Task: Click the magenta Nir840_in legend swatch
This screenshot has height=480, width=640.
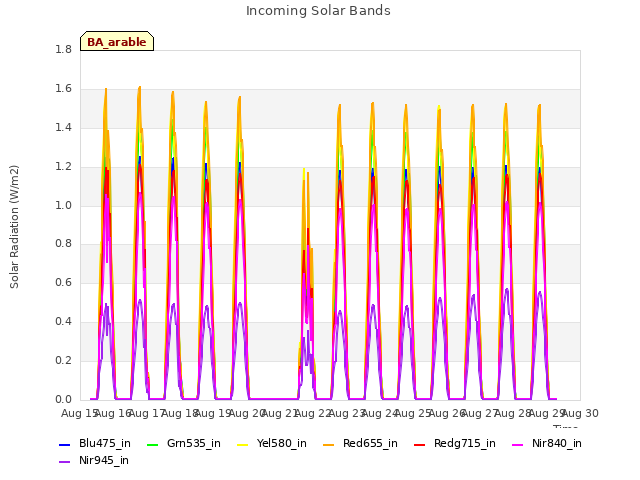Action: coord(518,444)
